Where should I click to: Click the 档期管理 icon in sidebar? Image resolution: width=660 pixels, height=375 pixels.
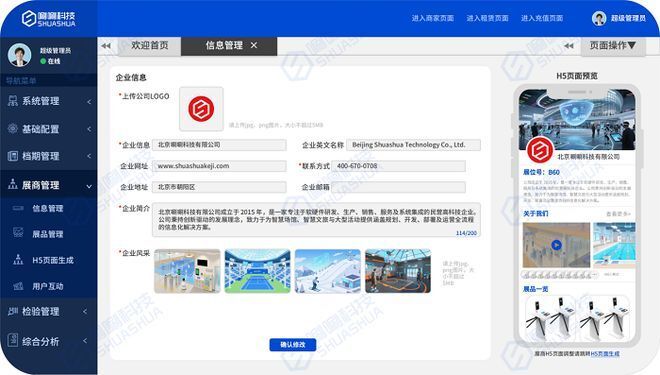tap(13, 156)
